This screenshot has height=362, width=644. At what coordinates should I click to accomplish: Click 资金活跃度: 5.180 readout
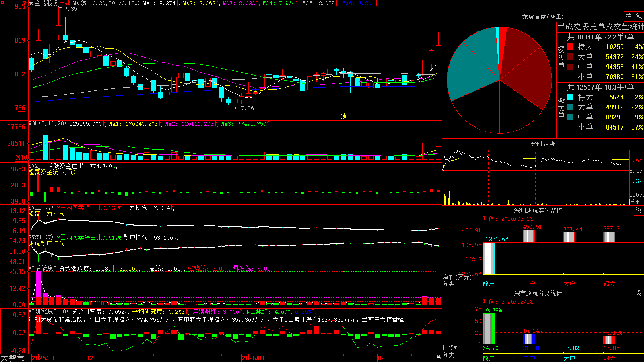pyautogui.click(x=87, y=268)
